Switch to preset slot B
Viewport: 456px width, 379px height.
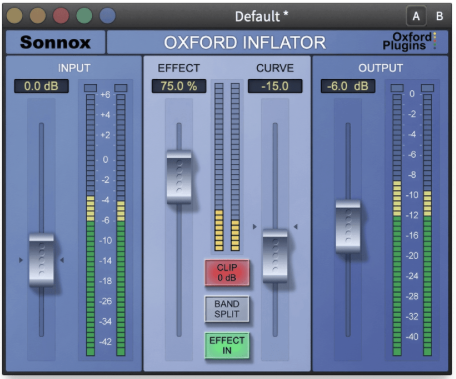(x=440, y=16)
